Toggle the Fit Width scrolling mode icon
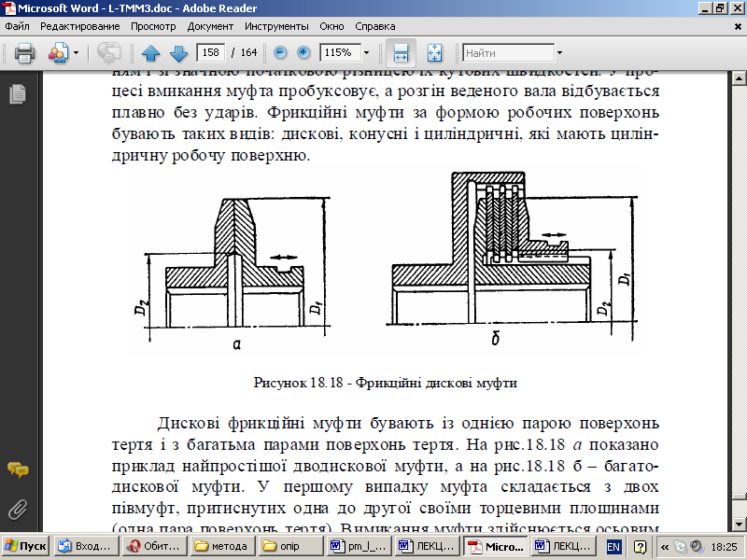This screenshot has height=560, width=747. point(401,53)
